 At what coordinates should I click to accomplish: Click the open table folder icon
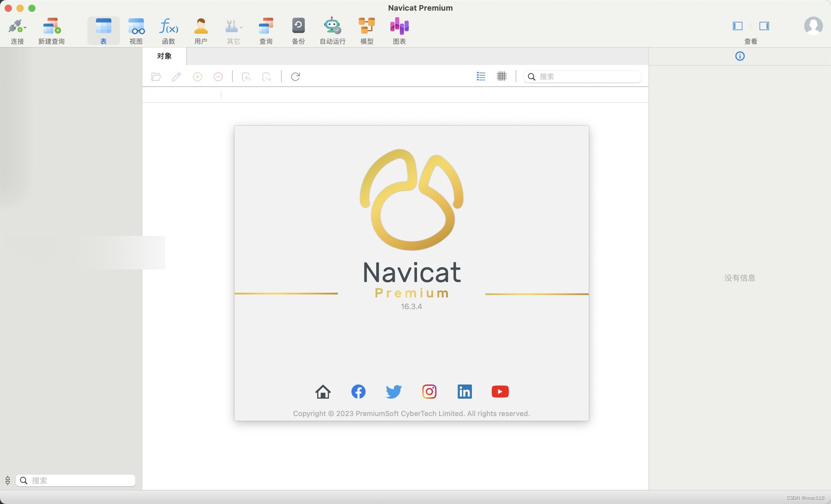(156, 77)
